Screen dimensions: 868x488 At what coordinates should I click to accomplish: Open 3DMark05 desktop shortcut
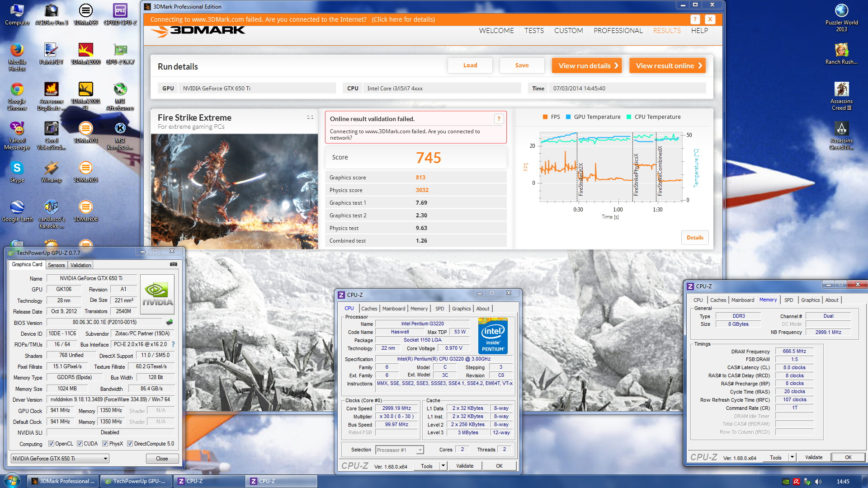click(85, 172)
